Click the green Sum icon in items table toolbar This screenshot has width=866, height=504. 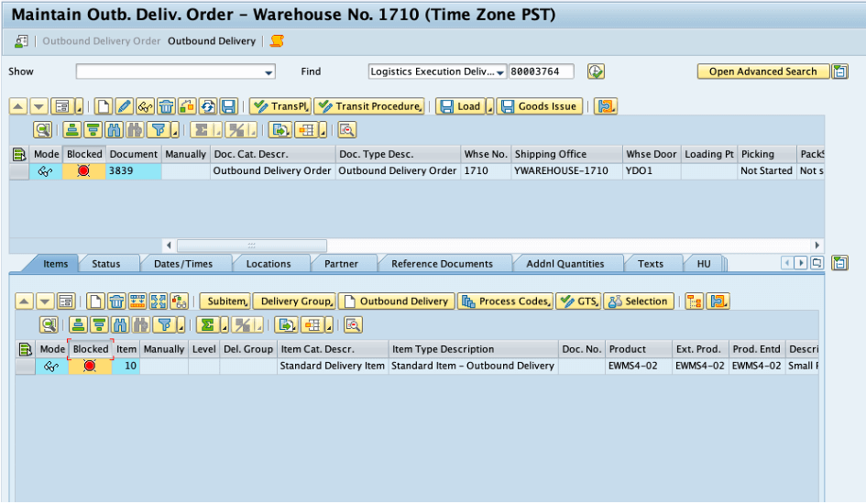click(208, 324)
